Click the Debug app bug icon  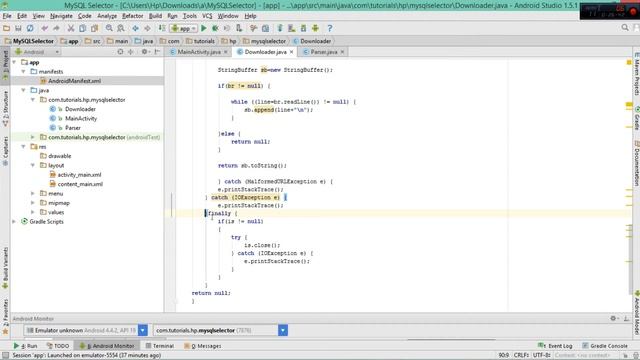pyautogui.click(x=215, y=28)
